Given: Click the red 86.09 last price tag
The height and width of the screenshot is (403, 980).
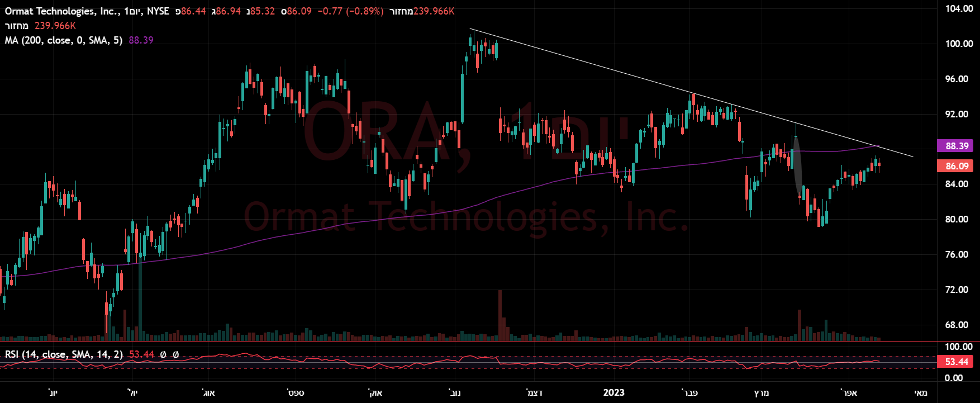Looking at the screenshot, I should 957,166.
